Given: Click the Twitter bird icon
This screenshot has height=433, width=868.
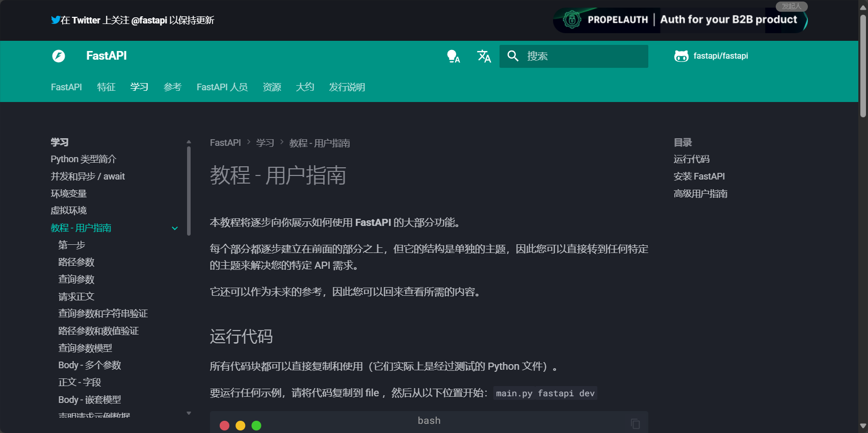Looking at the screenshot, I should click(x=56, y=20).
